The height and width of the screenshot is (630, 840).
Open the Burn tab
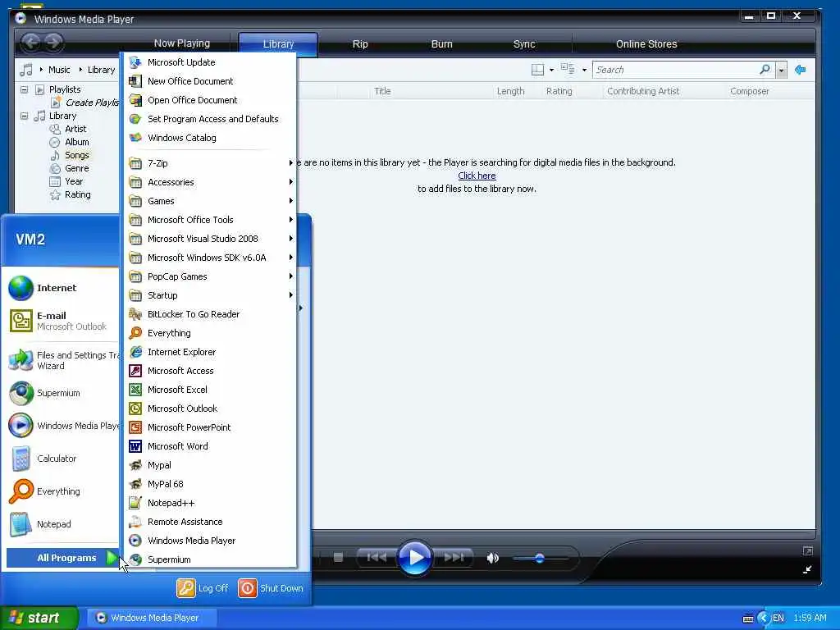[442, 44]
